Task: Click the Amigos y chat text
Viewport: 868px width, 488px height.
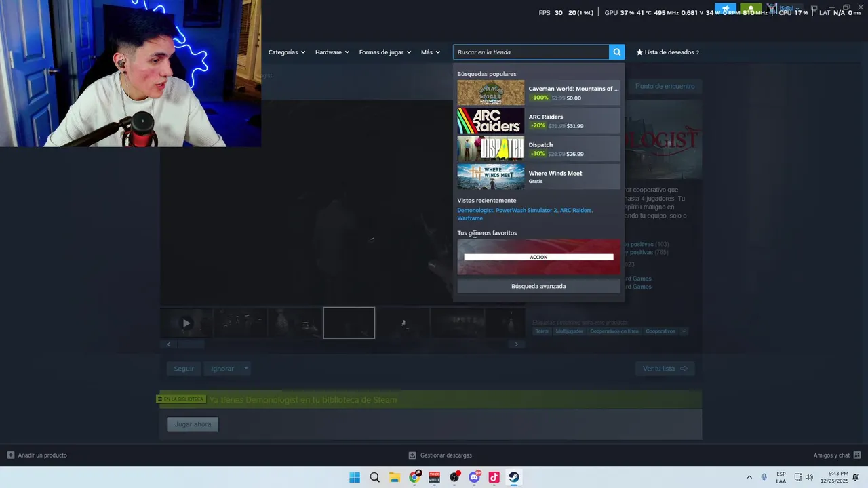Action: click(x=831, y=455)
